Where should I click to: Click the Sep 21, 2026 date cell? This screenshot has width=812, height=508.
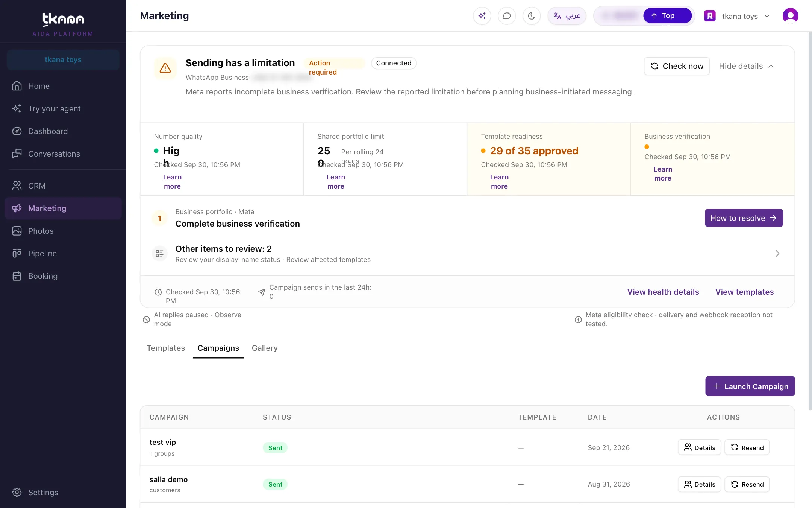pos(609,448)
